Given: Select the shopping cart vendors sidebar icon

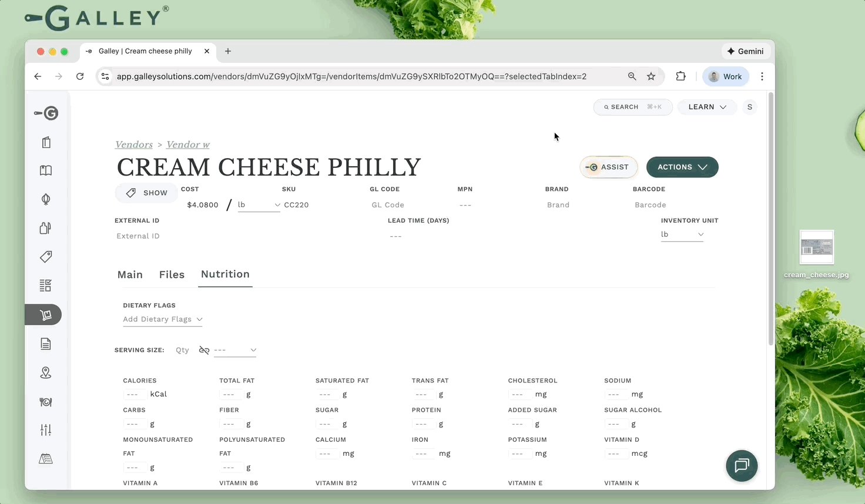Looking at the screenshot, I should [x=45, y=315].
